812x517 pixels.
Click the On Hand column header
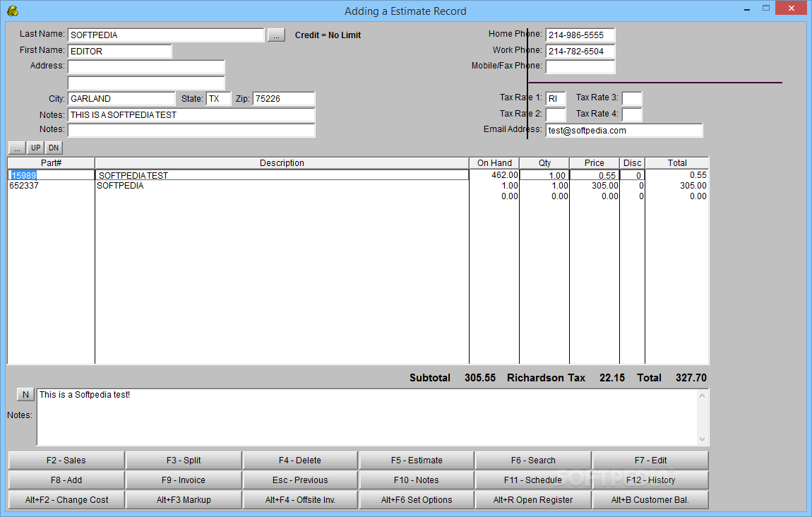(494, 163)
